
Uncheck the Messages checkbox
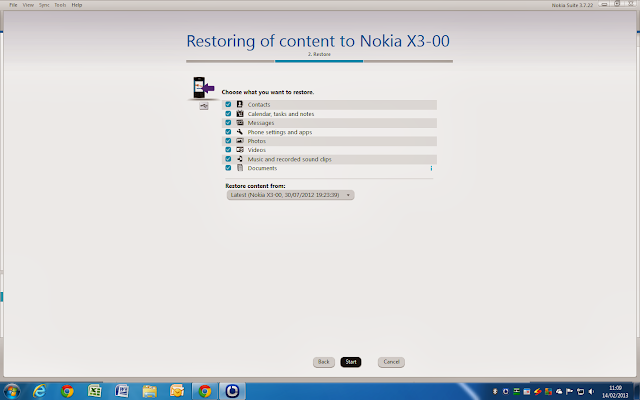click(228, 122)
